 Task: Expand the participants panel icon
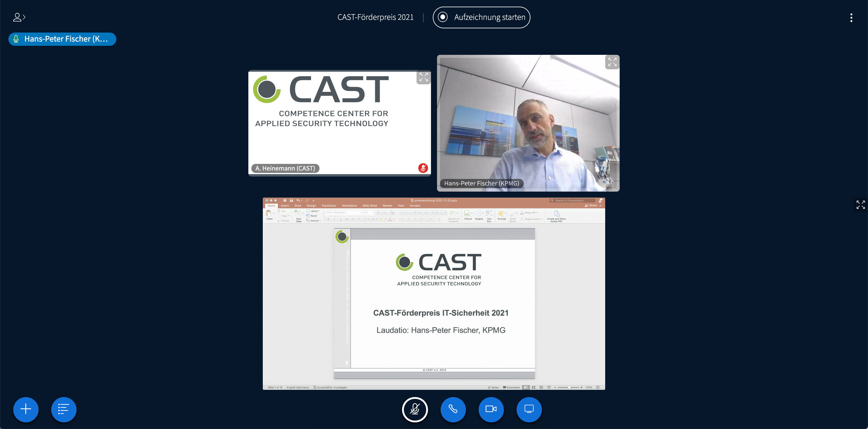19,17
